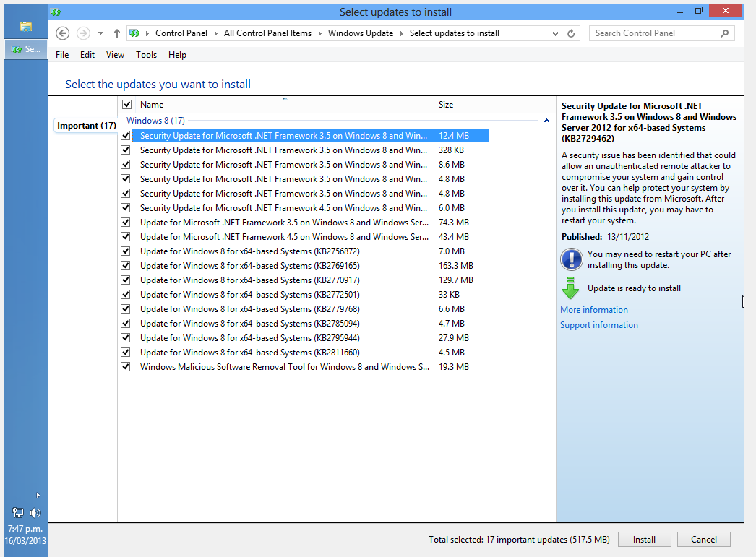756x557 pixels.
Task: Expand breadcrumb arrow after Control Panel
Action: click(x=215, y=33)
